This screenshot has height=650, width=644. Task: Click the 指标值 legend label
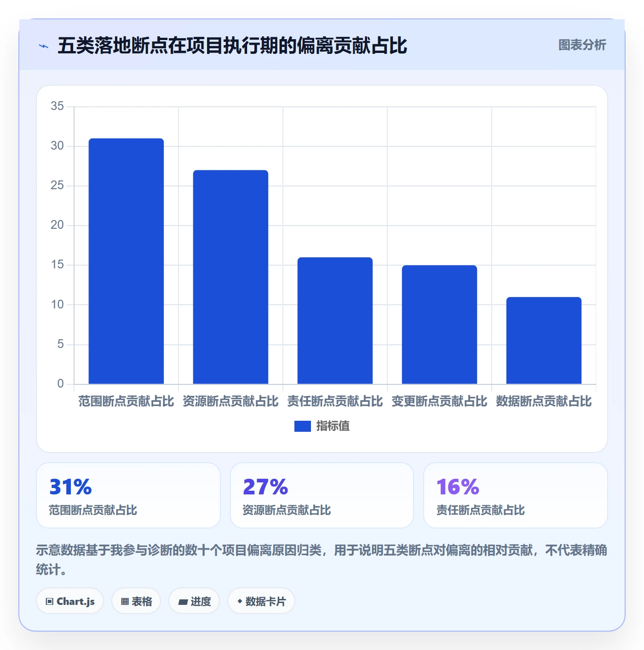tap(333, 426)
